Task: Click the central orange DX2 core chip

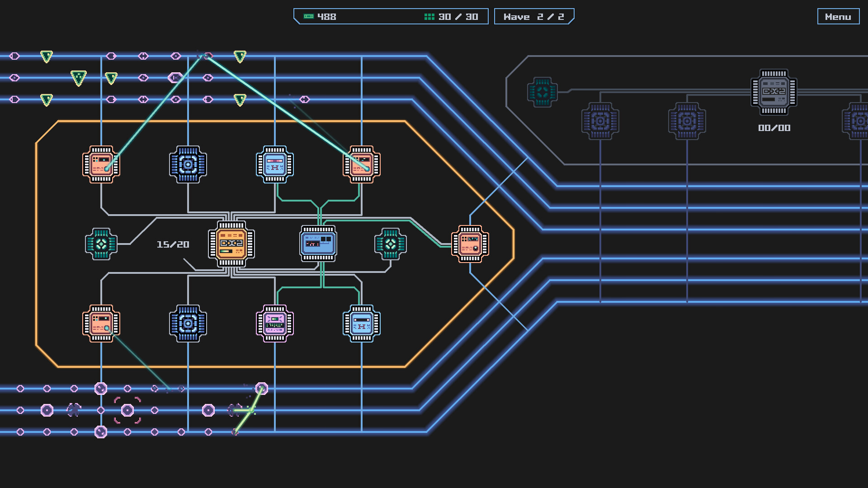Action: [231, 244]
